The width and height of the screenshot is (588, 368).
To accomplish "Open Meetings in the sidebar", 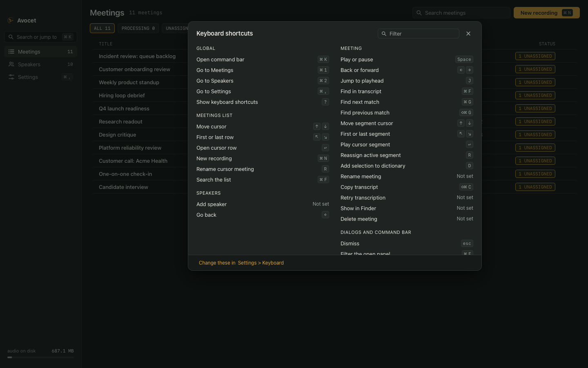I will [41, 52].
